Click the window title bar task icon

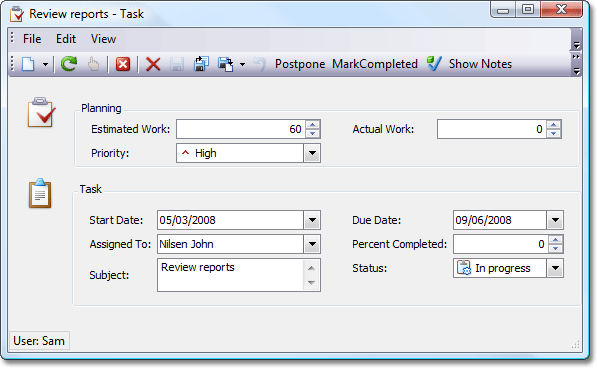(x=17, y=14)
